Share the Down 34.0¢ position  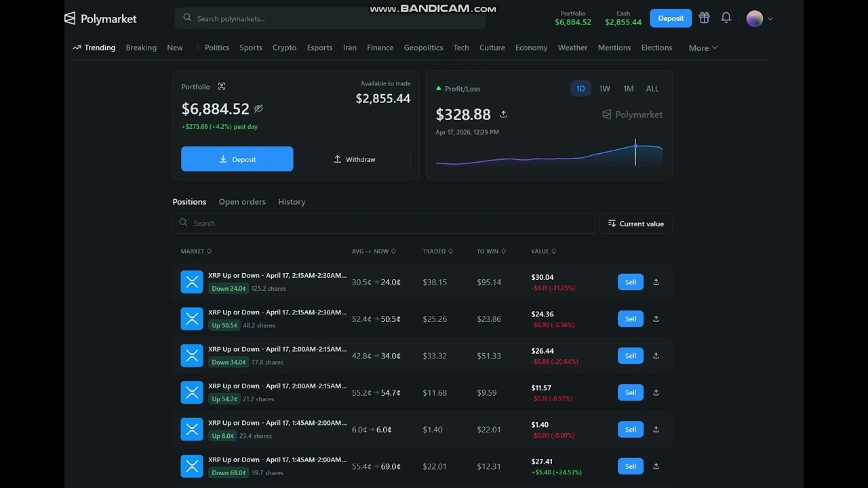(x=656, y=356)
